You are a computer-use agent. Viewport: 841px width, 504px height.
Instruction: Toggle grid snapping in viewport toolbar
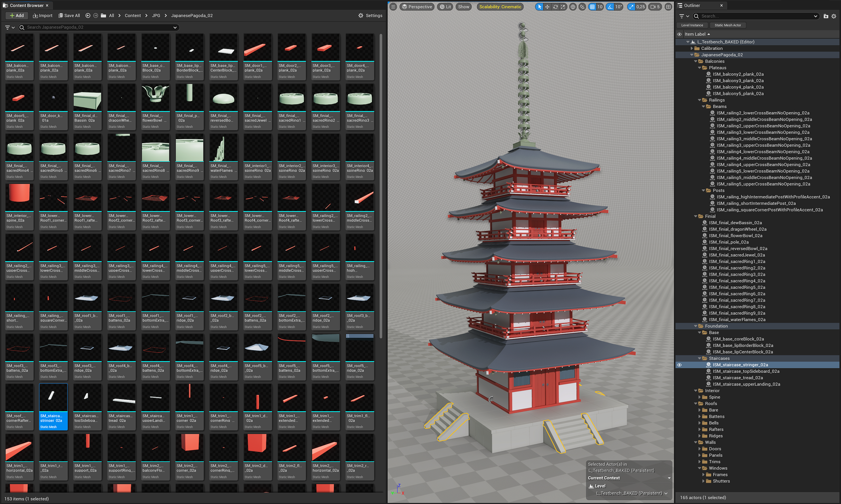pyautogui.click(x=592, y=7)
